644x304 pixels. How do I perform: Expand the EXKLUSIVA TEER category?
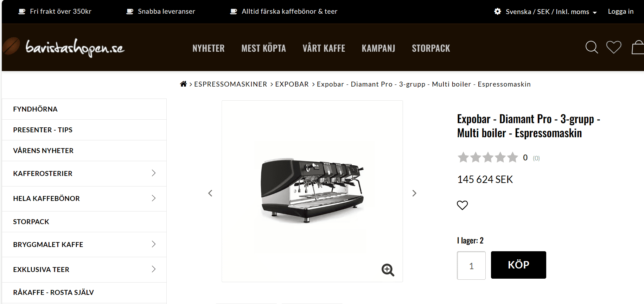[154, 269]
